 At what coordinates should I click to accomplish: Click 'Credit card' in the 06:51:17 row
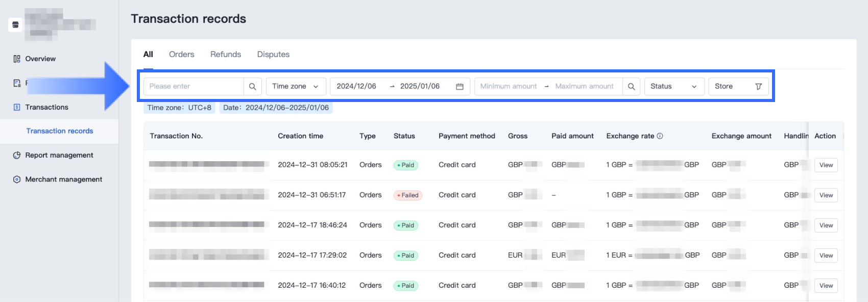click(x=457, y=195)
